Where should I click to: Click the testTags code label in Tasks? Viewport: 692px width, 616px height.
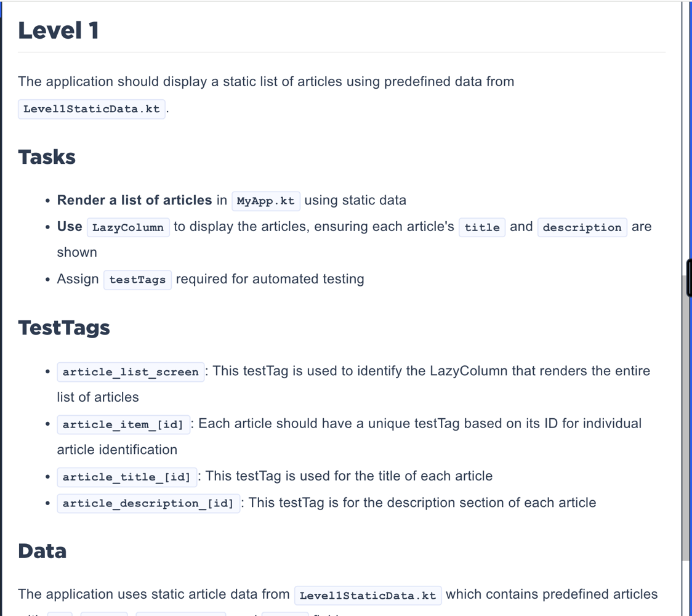click(x=137, y=280)
